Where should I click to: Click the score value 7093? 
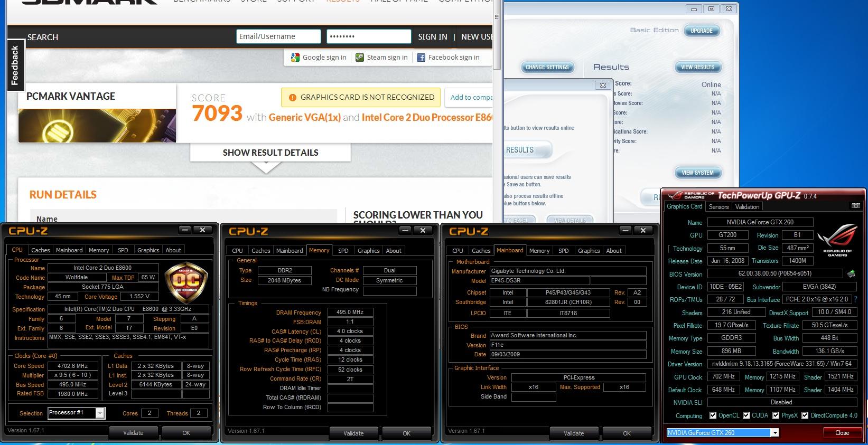click(217, 113)
